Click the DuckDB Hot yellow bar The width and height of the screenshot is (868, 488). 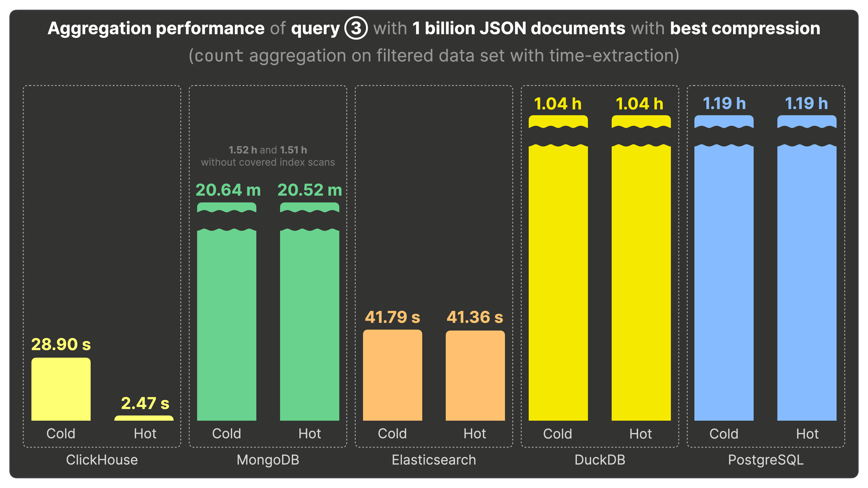point(641,283)
